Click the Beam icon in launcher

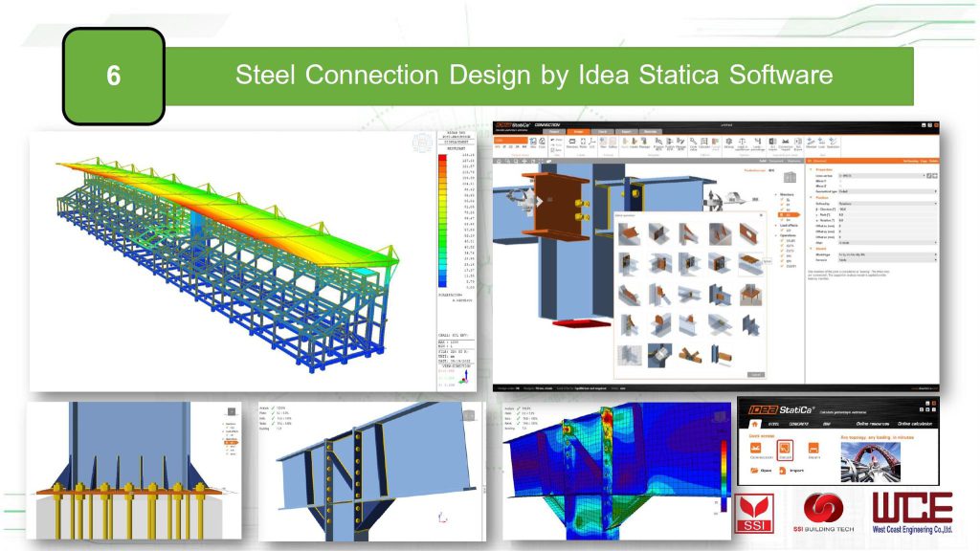[814, 448]
